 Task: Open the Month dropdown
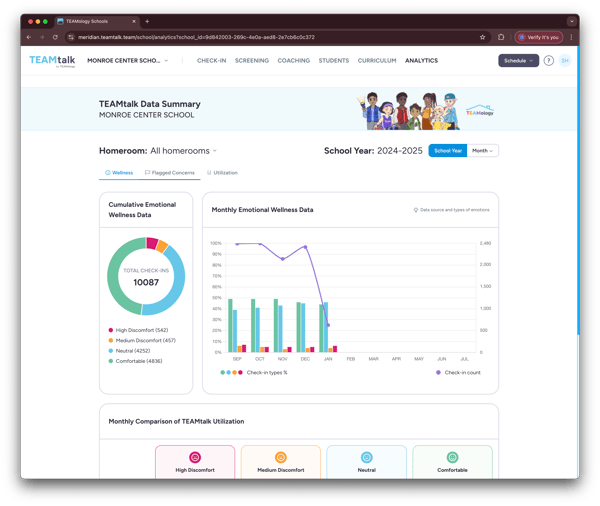(x=483, y=151)
